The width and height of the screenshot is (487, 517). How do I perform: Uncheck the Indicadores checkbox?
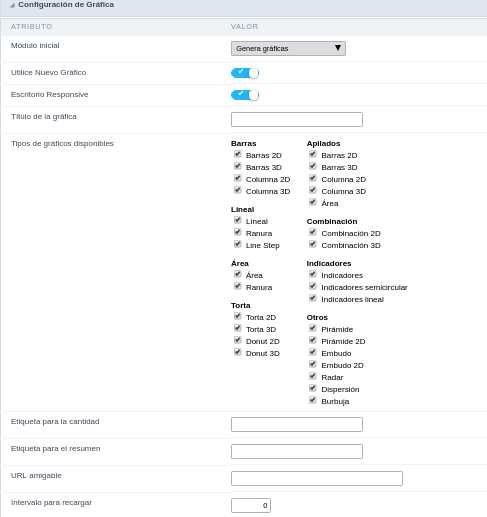click(312, 274)
